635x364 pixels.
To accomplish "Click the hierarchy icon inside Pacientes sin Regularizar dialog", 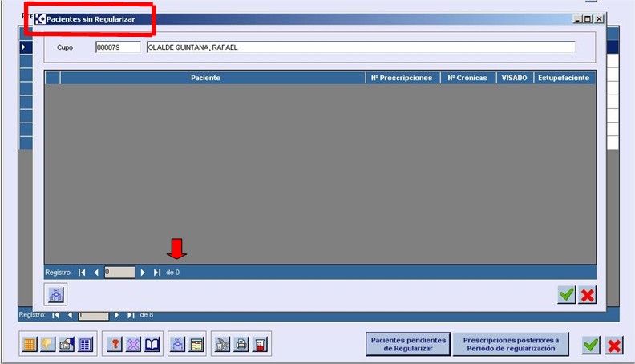I will [55, 294].
